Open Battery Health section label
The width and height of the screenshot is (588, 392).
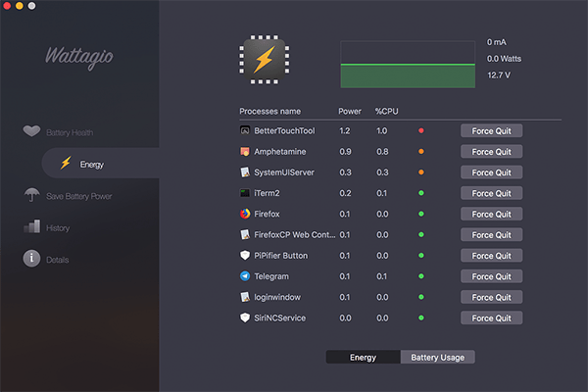click(x=70, y=132)
